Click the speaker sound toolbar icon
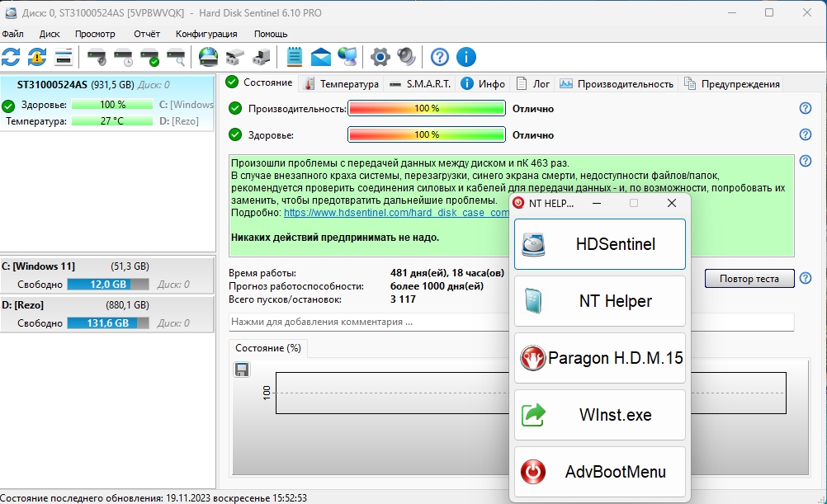This screenshot has width=827, height=504. 407,57
